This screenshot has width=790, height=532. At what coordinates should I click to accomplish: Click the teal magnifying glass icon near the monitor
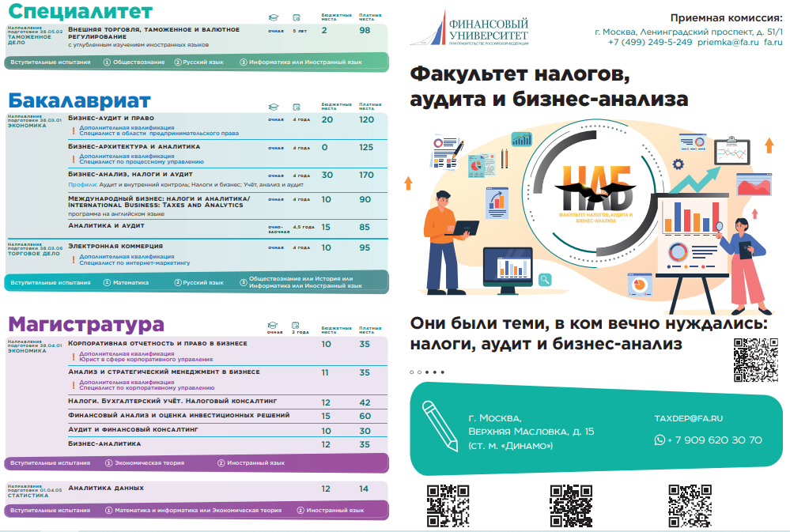coord(545,280)
